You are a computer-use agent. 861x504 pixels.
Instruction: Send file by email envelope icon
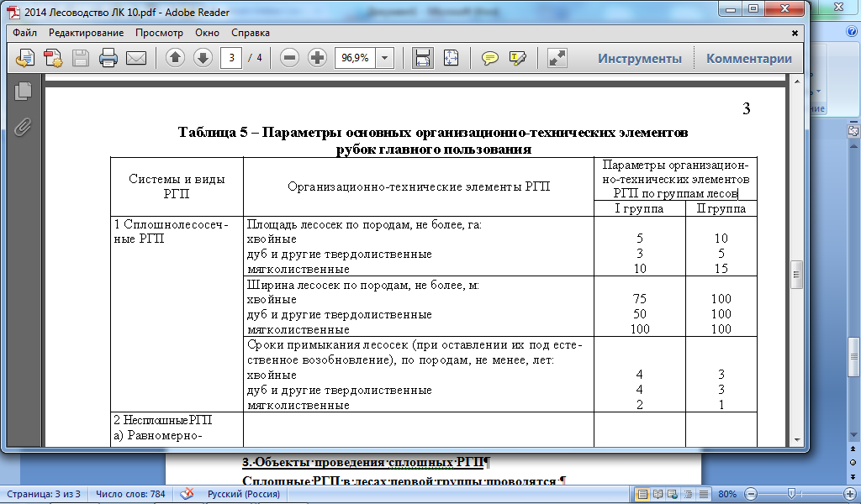click(136, 58)
